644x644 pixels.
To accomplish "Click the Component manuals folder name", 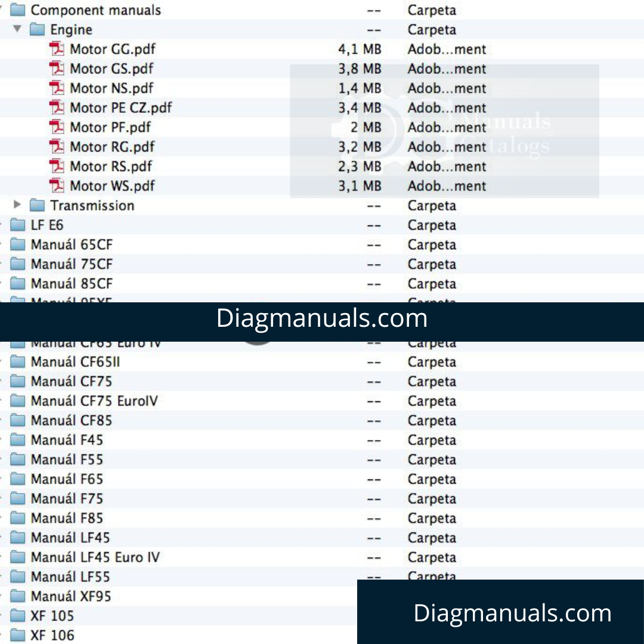I will pyautogui.click(x=95, y=10).
